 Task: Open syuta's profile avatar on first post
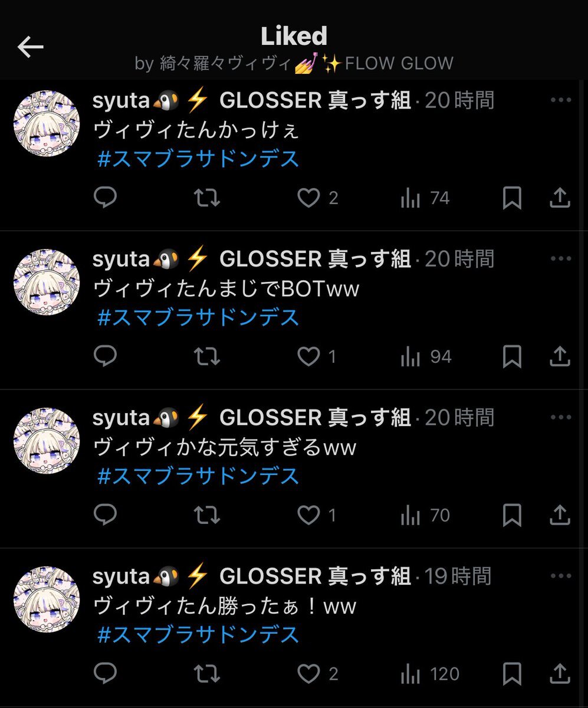[x=47, y=123]
